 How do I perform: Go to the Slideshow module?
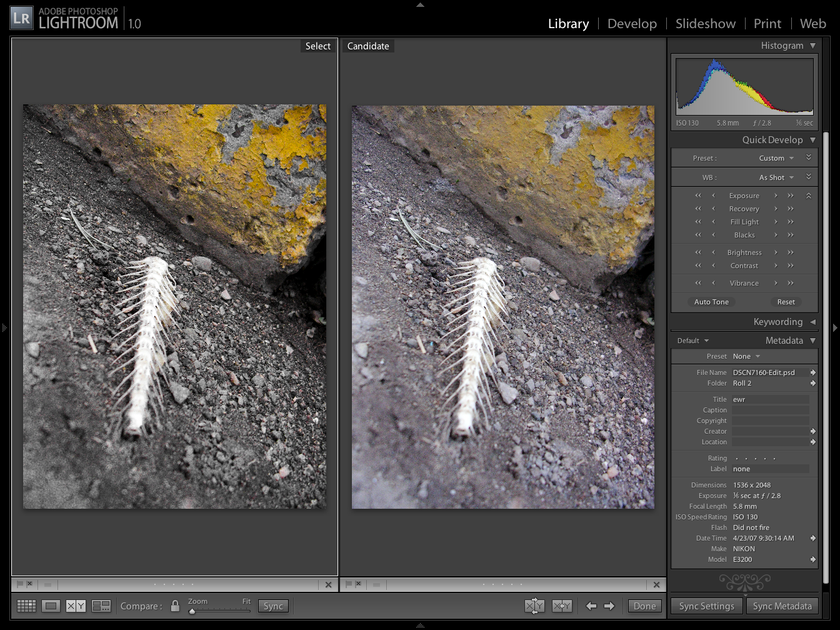705,24
